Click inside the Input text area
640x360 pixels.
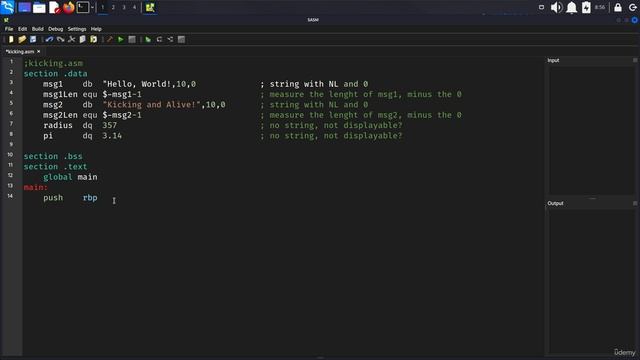591,131
